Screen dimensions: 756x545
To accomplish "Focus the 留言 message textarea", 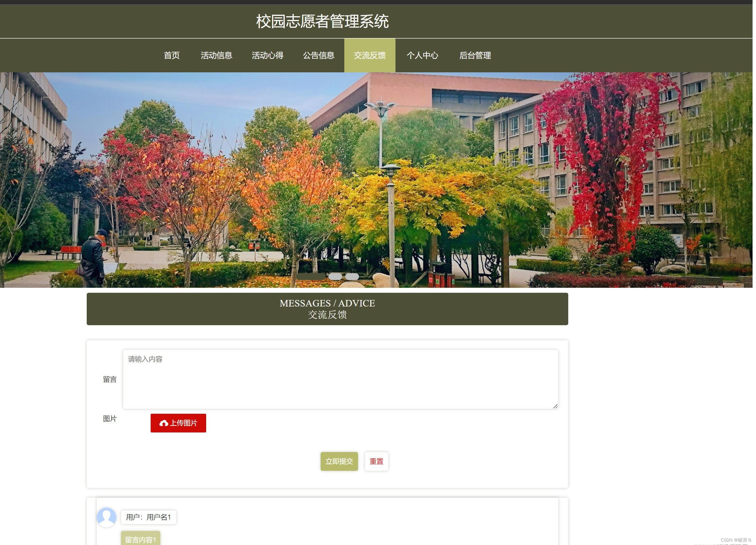I will click(x=340, y=379).
